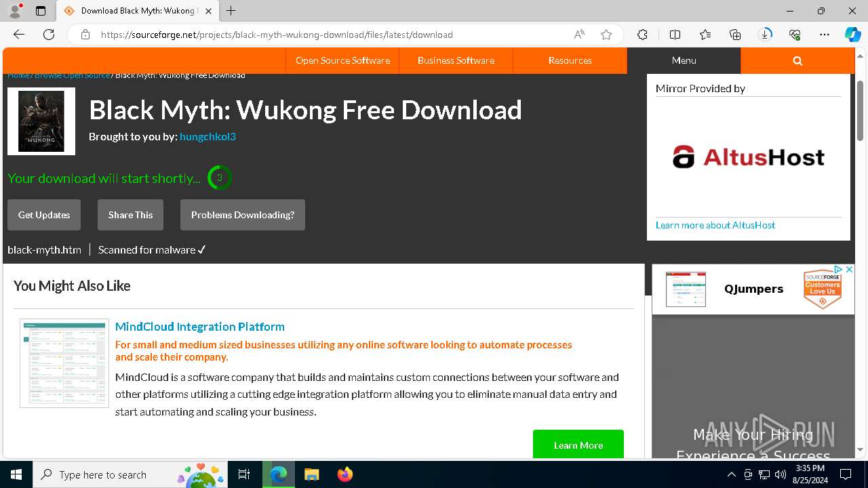Image resolution: width=868 pixels, height=488 pixels.
Task: Click the orange search magnifier icon
Action: click(x=797, y=60)
